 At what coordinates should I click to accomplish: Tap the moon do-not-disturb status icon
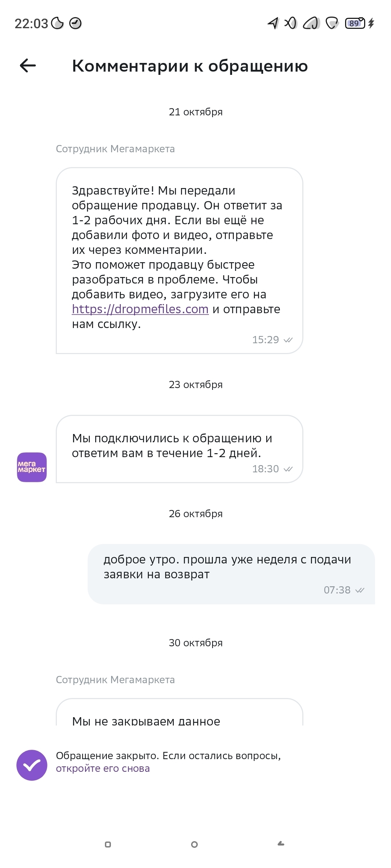(57, 24)
